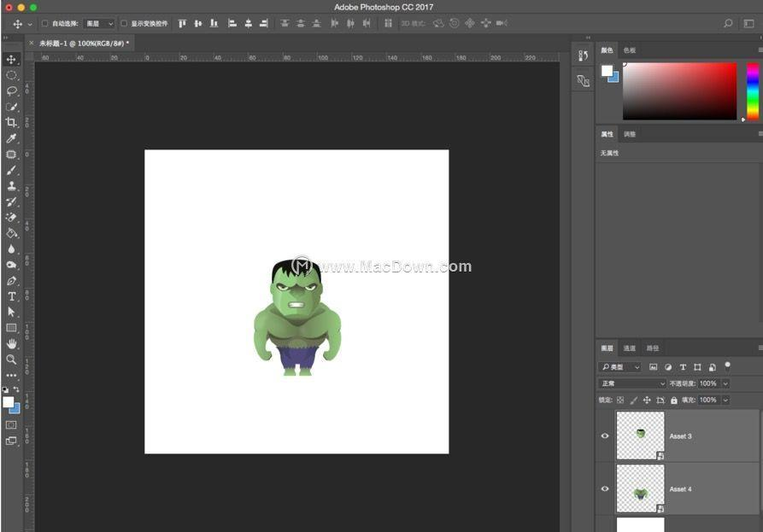Select the Elliptical Marquee tool

pos(11,75)
